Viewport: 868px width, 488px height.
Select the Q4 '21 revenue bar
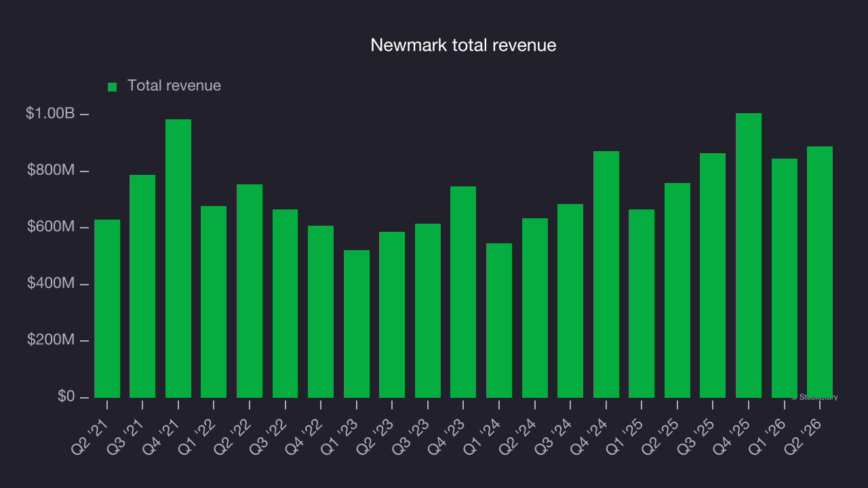click(178, 258)
